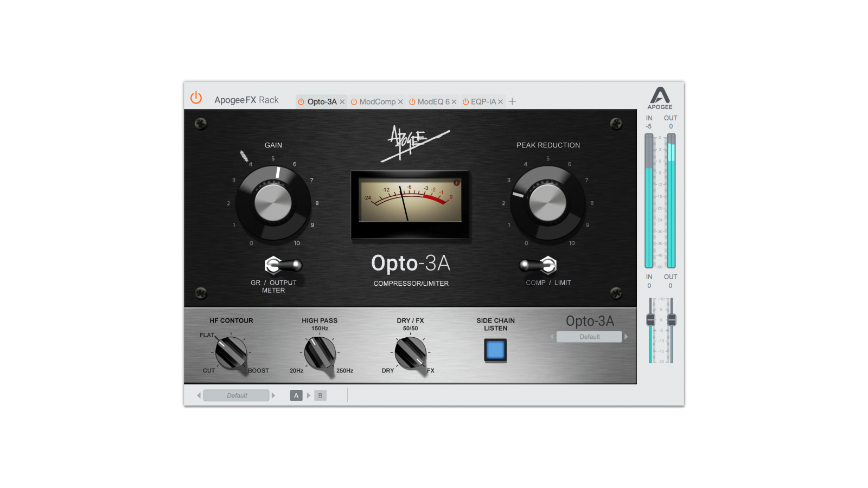Bypass ModEQ 6 with its tab power icon

pos(412,101)
